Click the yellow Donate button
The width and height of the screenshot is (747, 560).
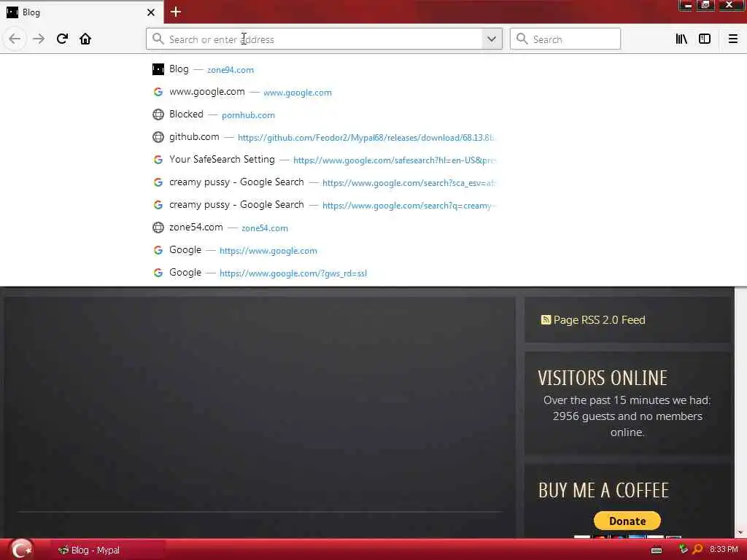627,521
